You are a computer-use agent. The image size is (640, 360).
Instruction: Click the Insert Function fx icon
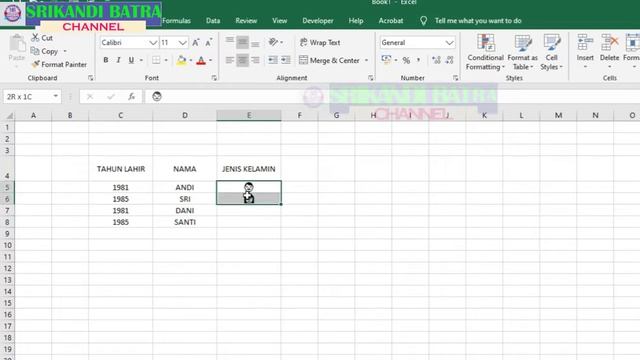[131, 97]
